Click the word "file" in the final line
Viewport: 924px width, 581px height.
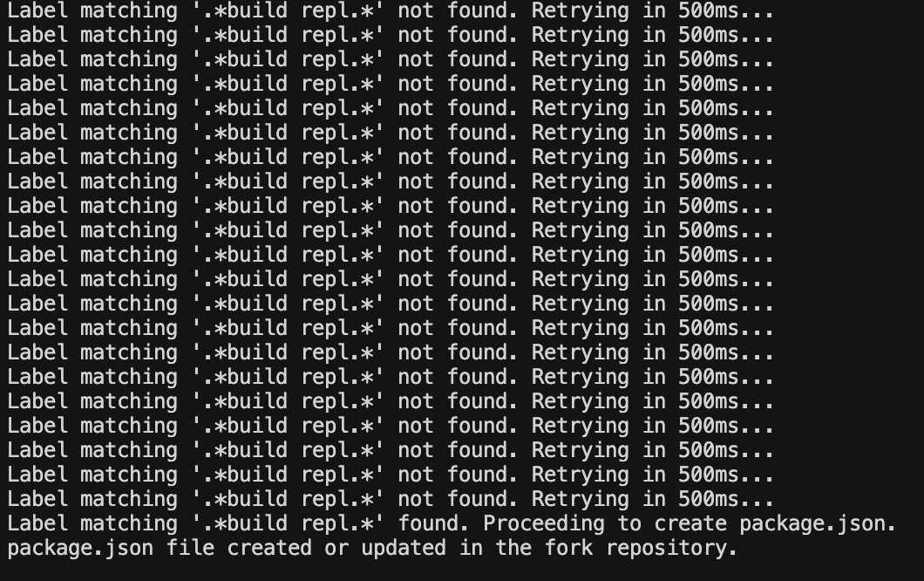pos(190,548)
